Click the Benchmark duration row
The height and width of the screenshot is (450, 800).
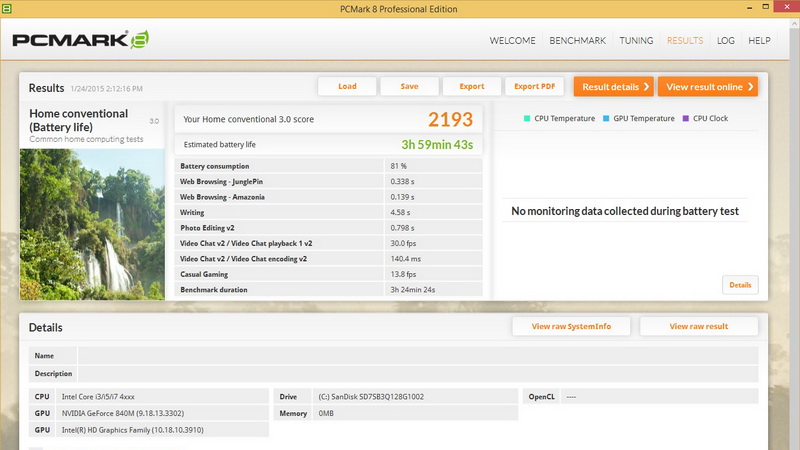329,289
